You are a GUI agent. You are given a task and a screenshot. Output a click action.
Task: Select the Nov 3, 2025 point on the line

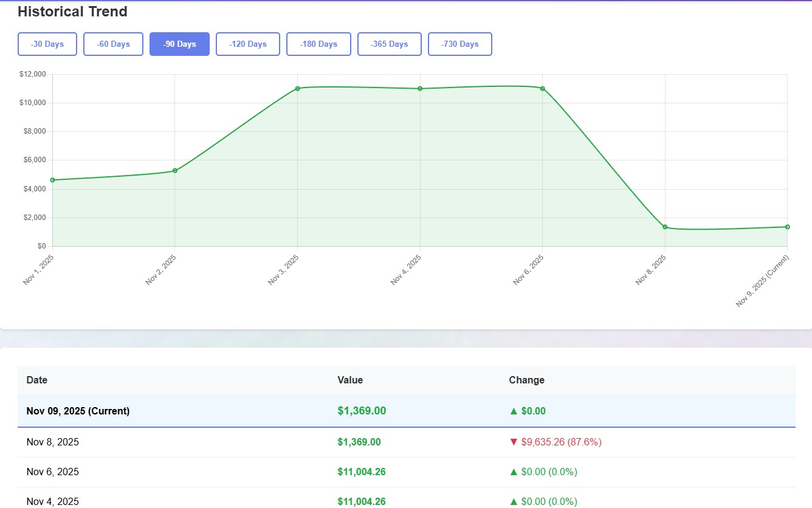[298, 89]
